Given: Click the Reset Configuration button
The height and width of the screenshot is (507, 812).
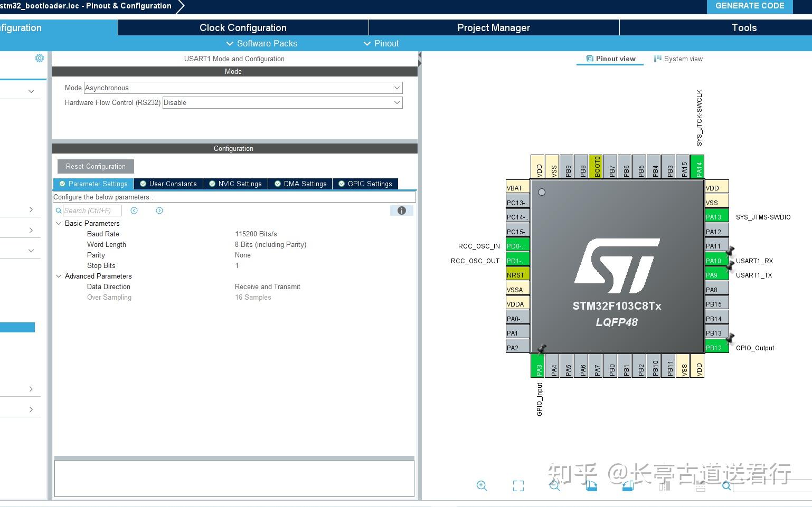Looking at the screenshot, I should point(96,166).
